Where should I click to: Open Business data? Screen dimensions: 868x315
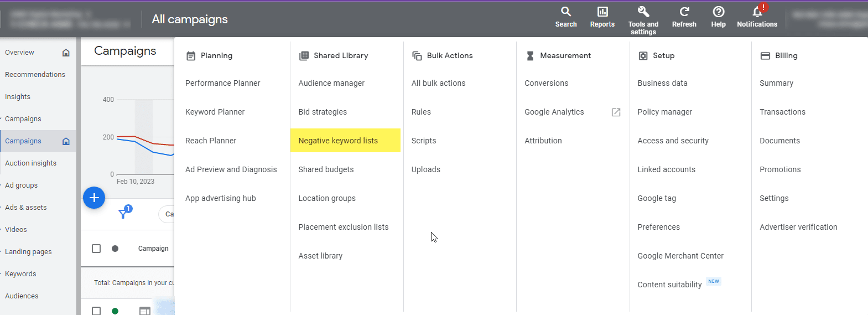(662, 83)
